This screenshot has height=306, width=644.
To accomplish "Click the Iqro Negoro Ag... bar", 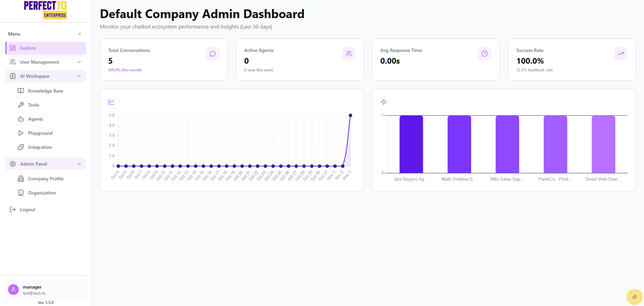I will pos(411,144).
